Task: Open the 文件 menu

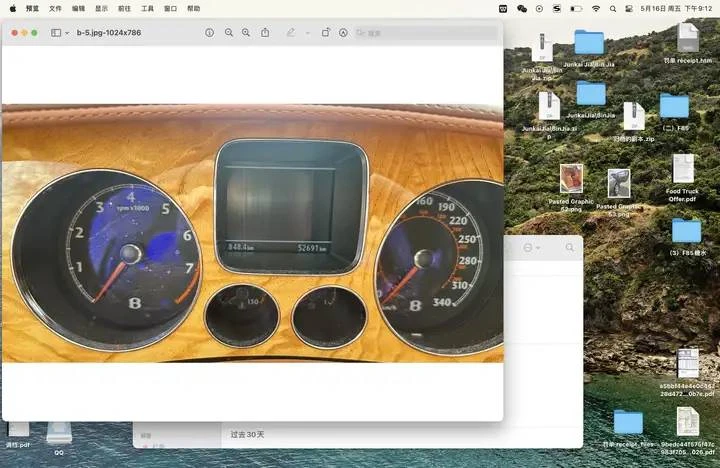Action: click(55, 8)
